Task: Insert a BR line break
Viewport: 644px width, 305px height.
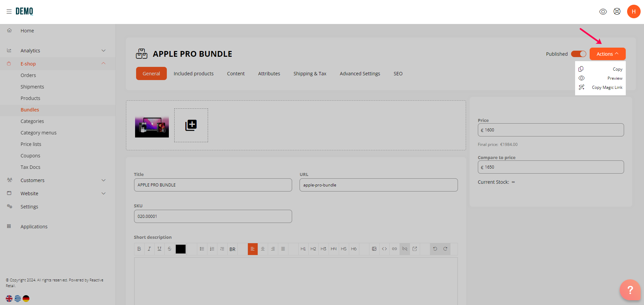Action: pos(232,249)
